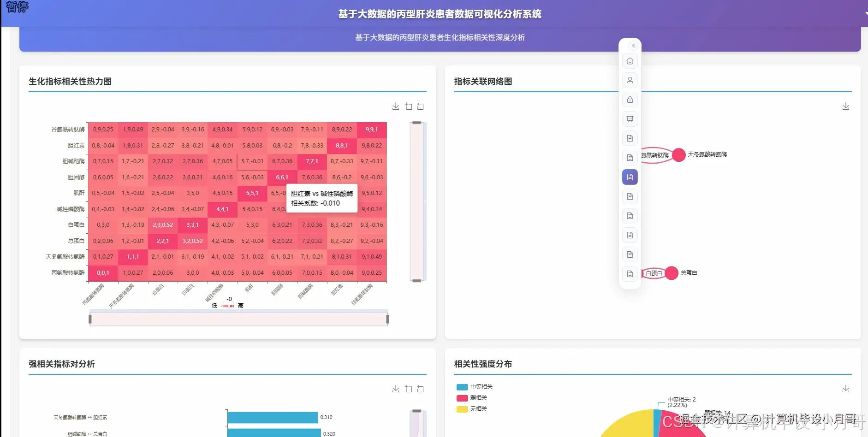Viewport: 868px width, 437px height.
Task: Download the strong-correlation pair bar chart image
Action: [x=396, y=389]
